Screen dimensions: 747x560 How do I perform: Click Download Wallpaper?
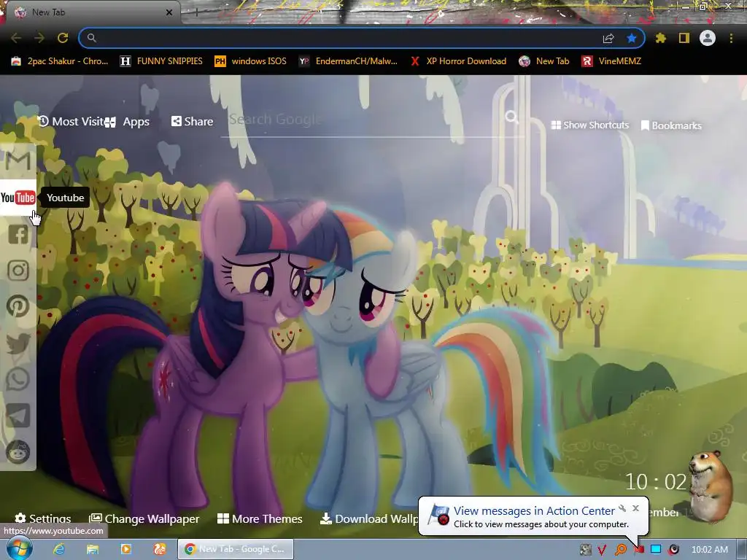(369, 518)
